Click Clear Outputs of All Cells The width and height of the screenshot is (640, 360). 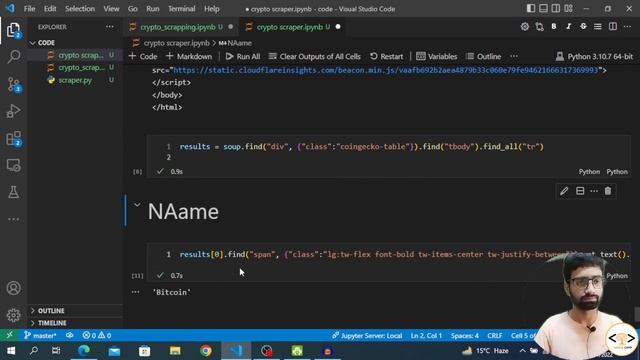click(x=315, y=56)
